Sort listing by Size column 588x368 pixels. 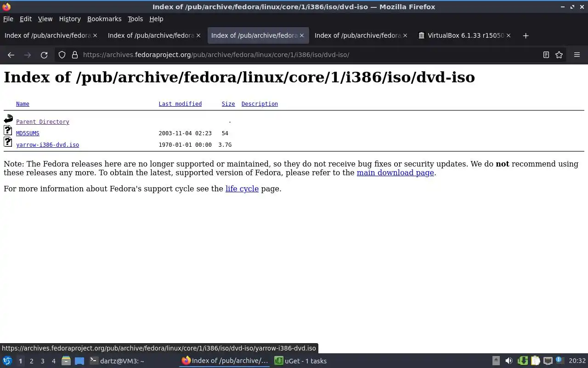[228, 104]
